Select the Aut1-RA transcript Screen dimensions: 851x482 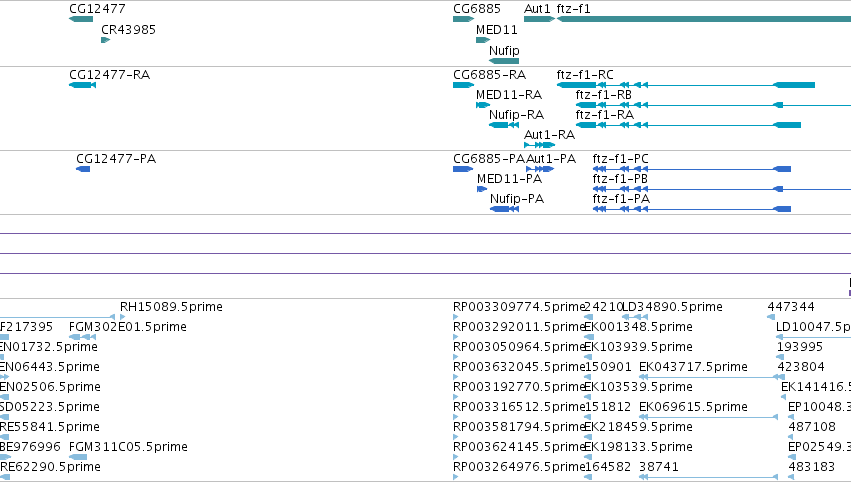[x=539, y=145]
